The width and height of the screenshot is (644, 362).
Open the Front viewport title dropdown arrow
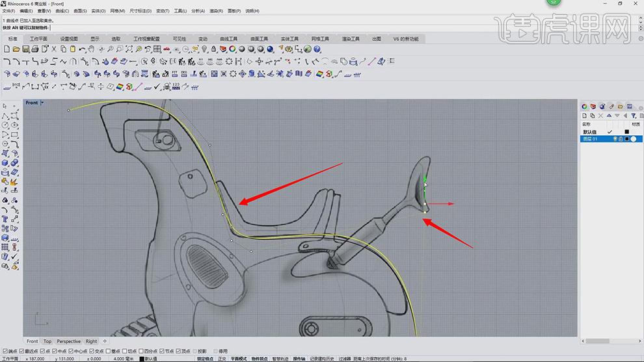[42, 103]
